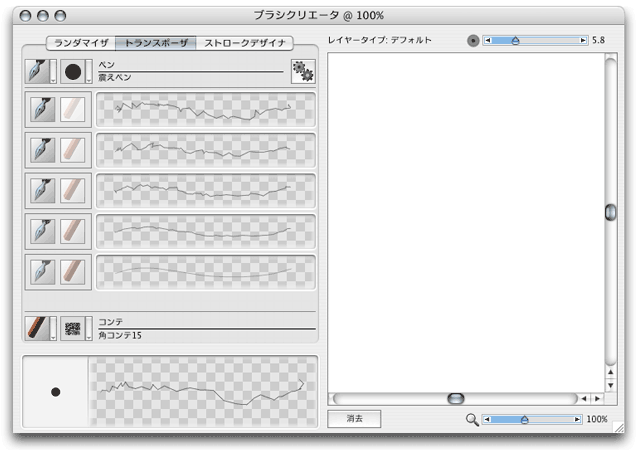Open the 震えペン brush variant picker

click(75, 71)
